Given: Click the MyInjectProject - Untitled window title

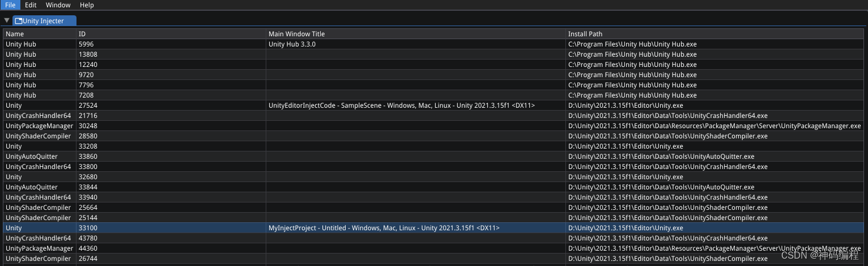Looking at the screenshot, I should click(x=384, y=228).
